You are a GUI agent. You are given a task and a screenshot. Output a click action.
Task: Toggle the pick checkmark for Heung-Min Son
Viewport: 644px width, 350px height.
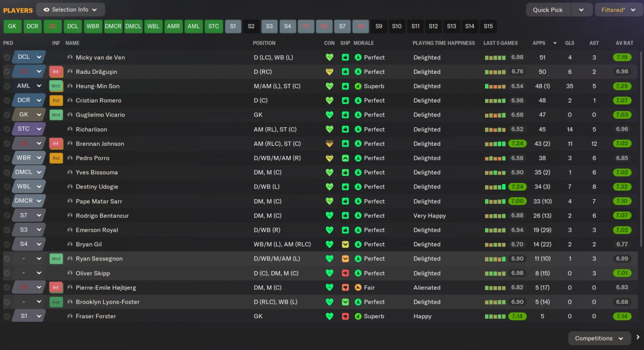coord(7,86)
